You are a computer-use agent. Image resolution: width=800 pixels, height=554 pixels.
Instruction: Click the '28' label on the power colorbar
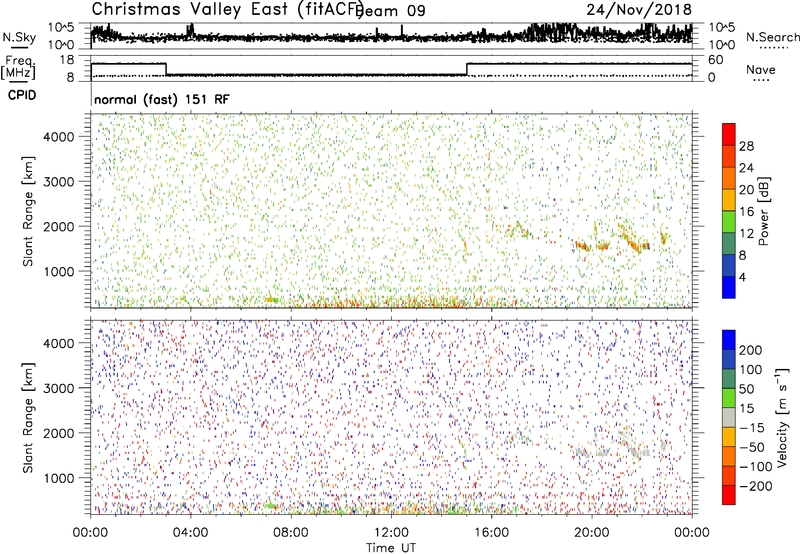click(x=746, y=146)
